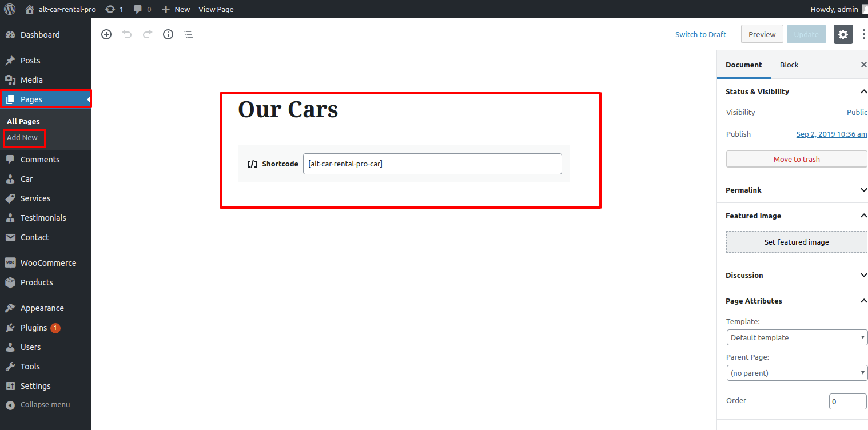Open the Comments menu
This screenshot has width=868, height=430.
pyautogui.click(x=46, y=160)
